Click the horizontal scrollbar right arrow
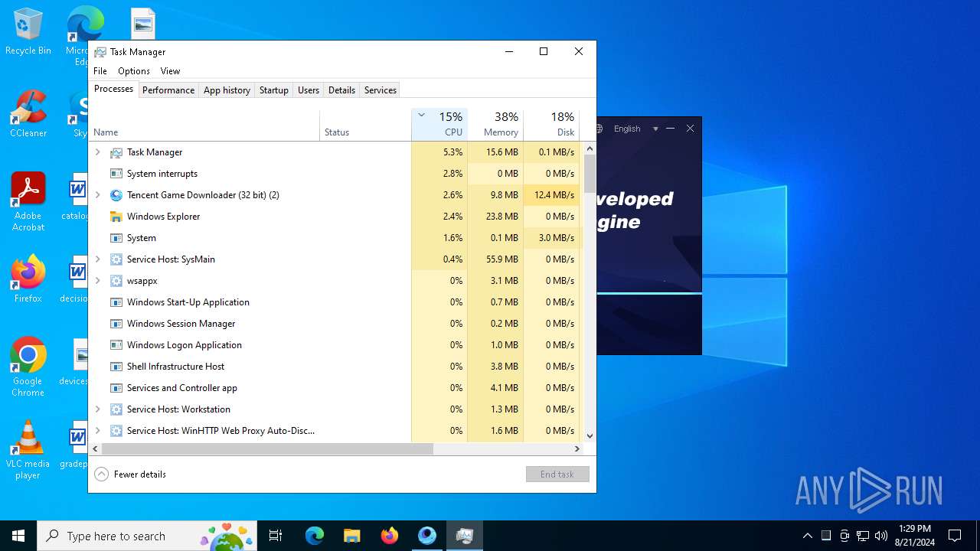This screenshot has width=980, height=551. [577, 449]
